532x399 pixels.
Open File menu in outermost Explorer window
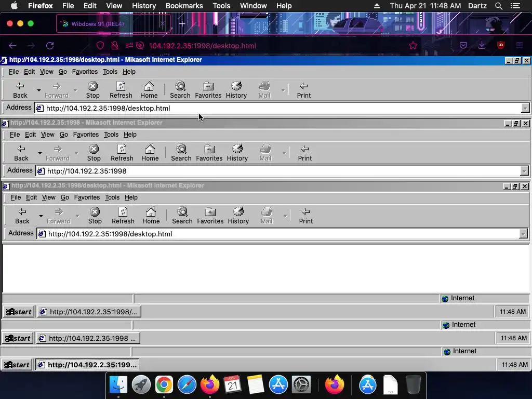tap(14, 72)
